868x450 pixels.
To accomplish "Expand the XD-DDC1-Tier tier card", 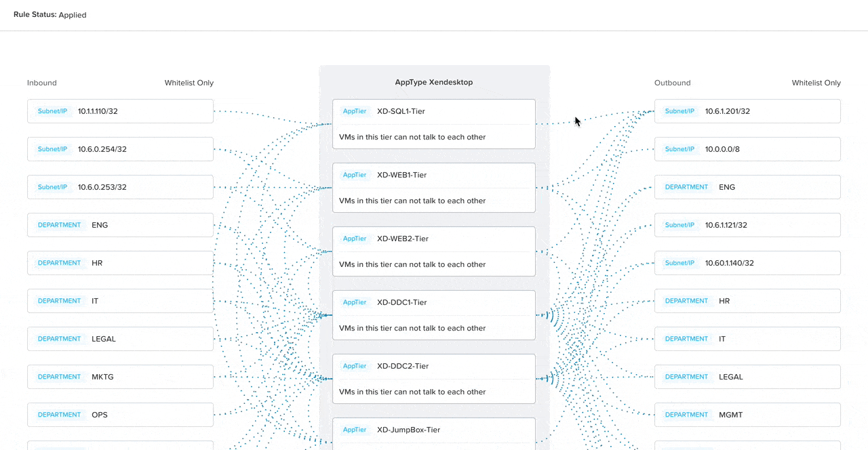I will [x=434, y=315].
